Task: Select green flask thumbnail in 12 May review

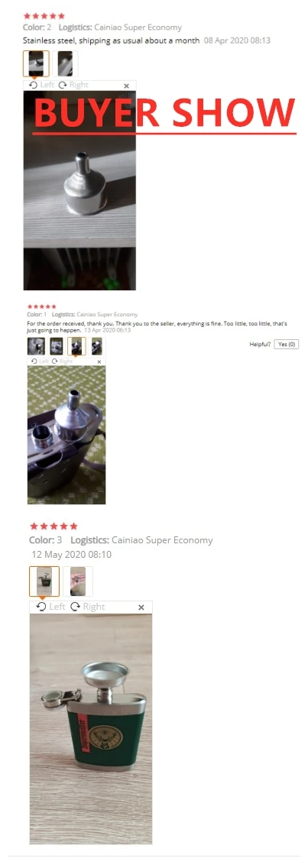Action: point(44,581)
